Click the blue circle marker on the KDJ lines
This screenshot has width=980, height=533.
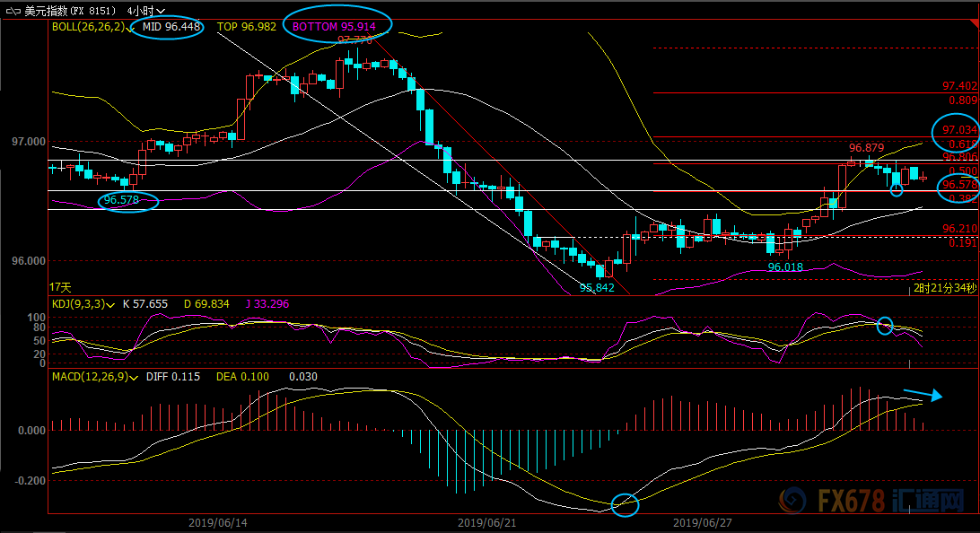pyautogui.click(x=885, y=326)
